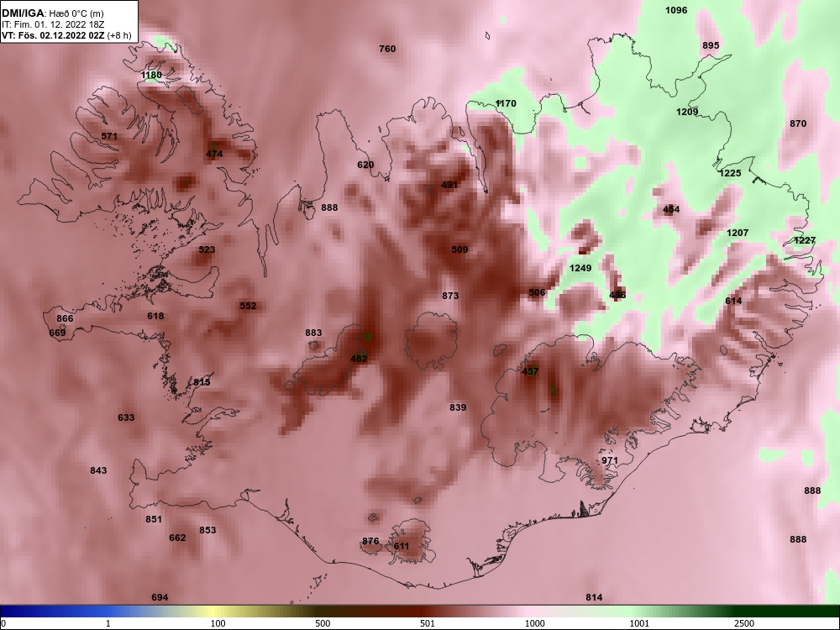
Task: Click the map value 870
Action: point(798,123)
